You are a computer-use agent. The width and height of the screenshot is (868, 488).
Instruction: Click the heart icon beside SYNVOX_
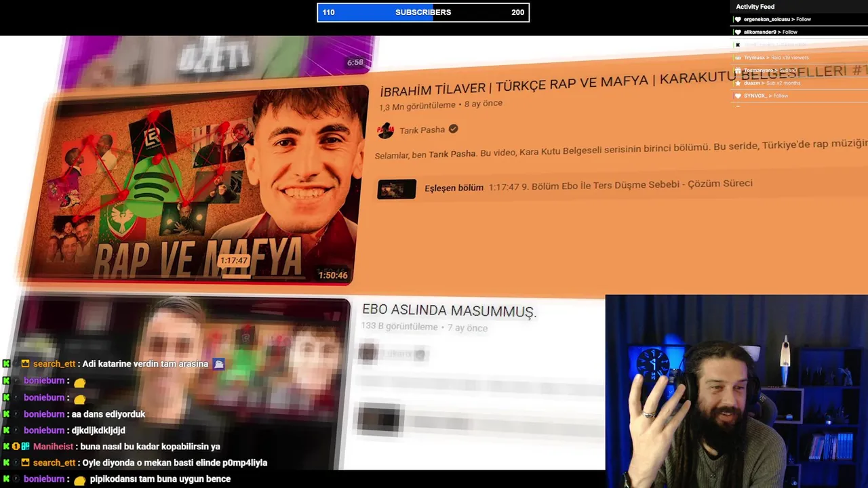[738, 96]
